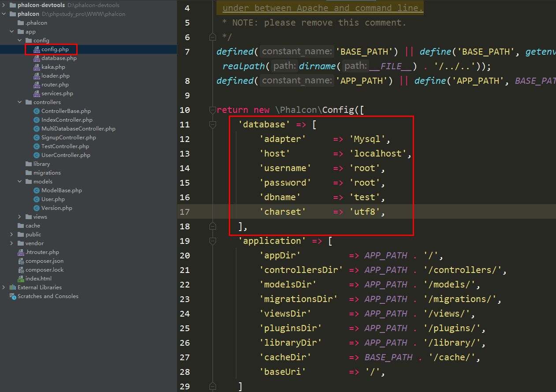Open kaka.php file

tap(53, 67)
